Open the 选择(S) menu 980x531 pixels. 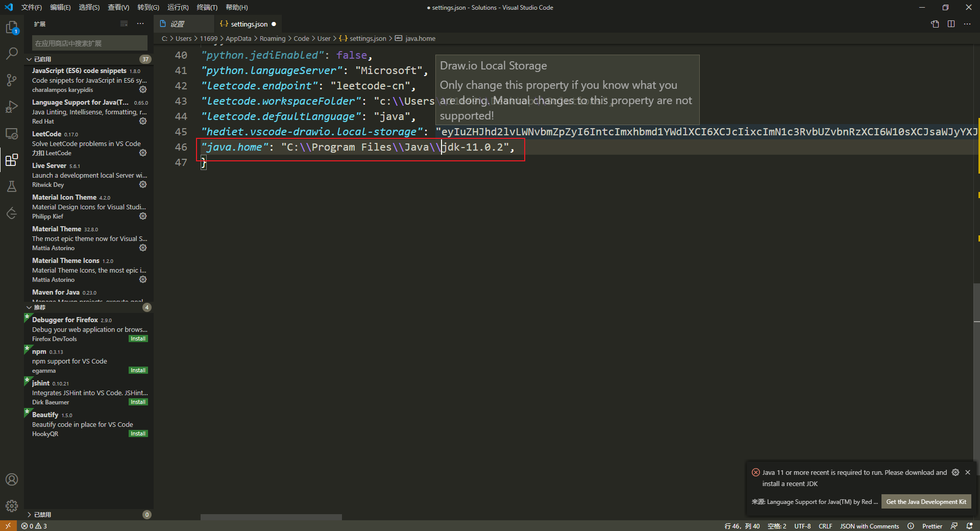(x=89, y=7)
